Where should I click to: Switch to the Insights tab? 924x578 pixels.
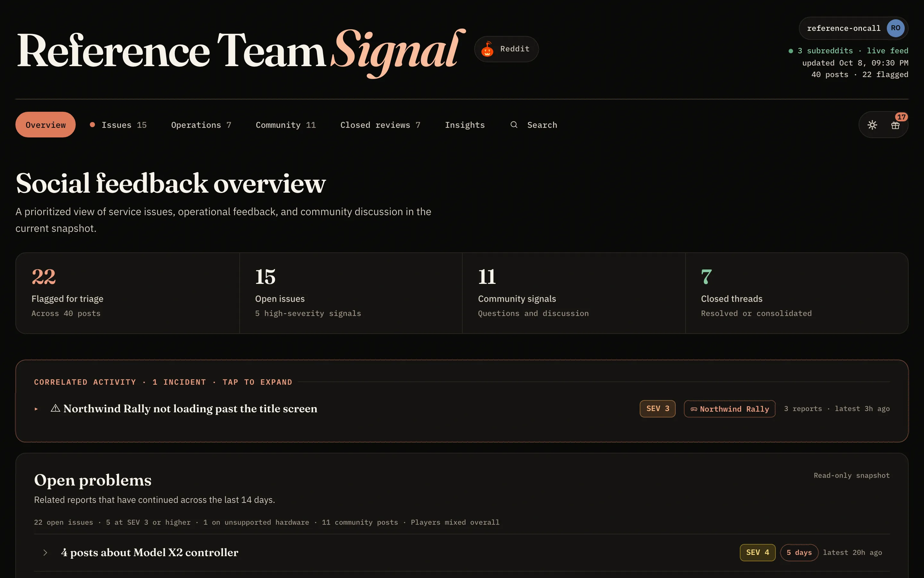coord(465,125)
